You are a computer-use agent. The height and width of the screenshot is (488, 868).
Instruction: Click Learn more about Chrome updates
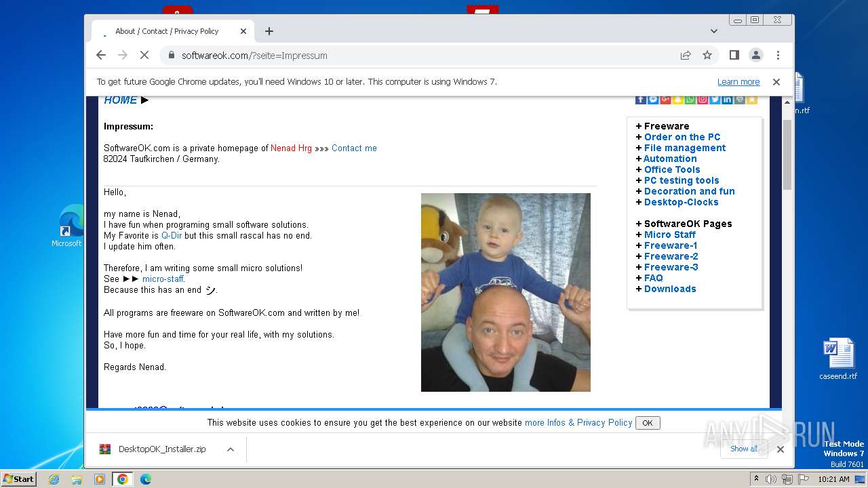[738, 82]
